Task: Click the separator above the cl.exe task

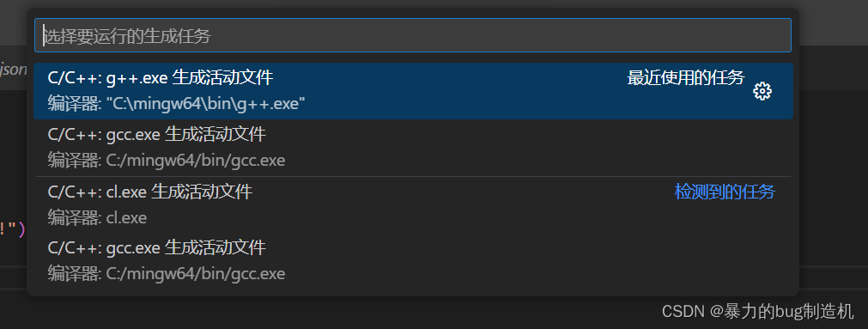Action: click(413, 176)
